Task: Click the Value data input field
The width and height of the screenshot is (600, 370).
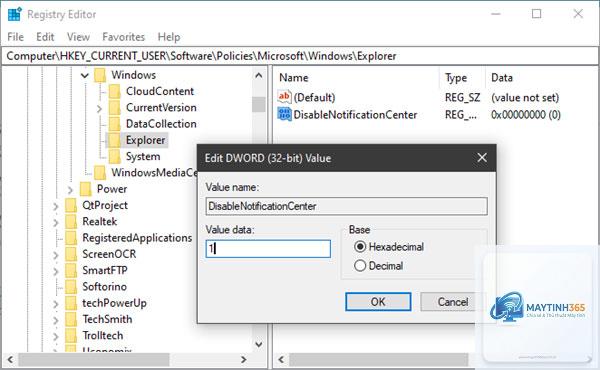Action: (268, 249)
